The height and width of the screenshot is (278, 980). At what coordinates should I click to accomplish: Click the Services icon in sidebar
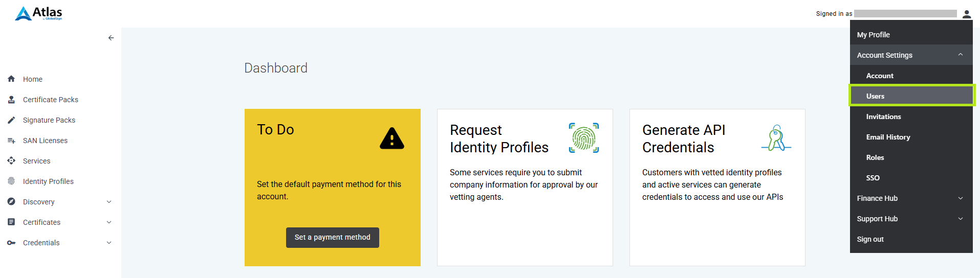11,160
